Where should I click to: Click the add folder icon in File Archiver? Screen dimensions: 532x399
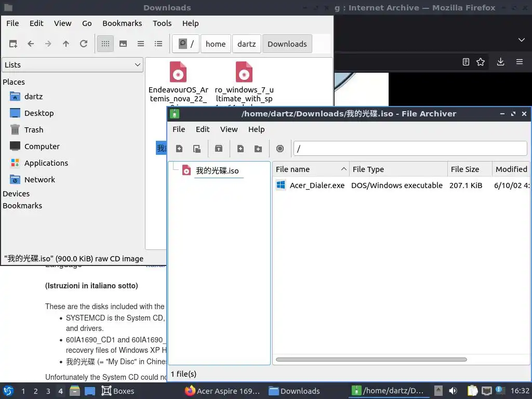tap(258, 149)
